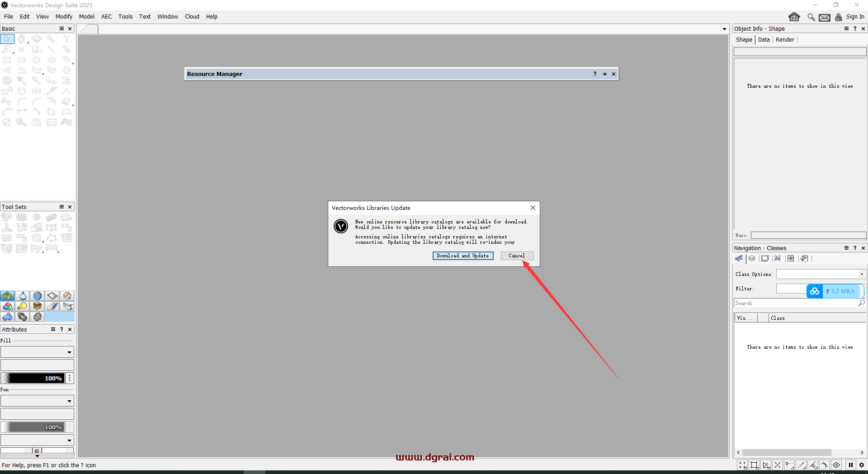Open the line thickness dropdown below Pen opacity
The image size is (868, 474).
(37, 440)
